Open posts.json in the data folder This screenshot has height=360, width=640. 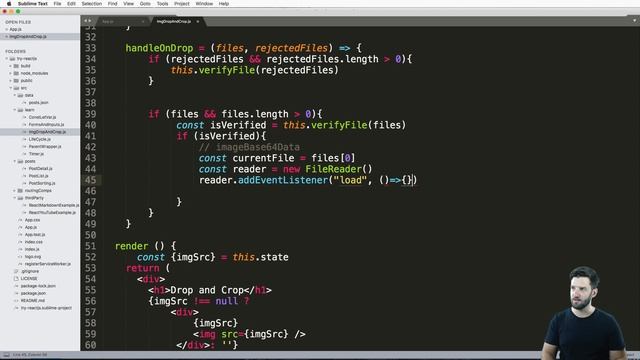39,103
